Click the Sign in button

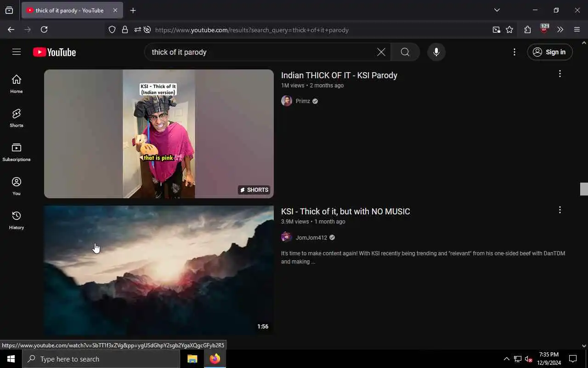[550, 52]
